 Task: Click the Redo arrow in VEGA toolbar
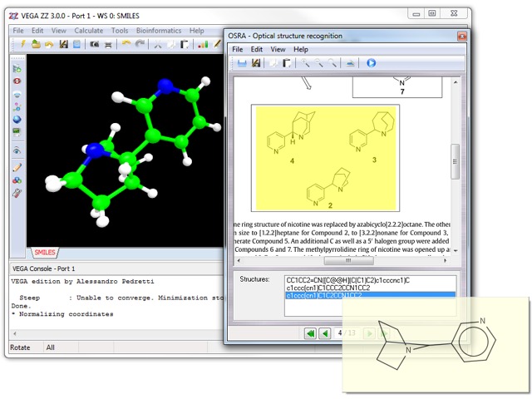140,43
